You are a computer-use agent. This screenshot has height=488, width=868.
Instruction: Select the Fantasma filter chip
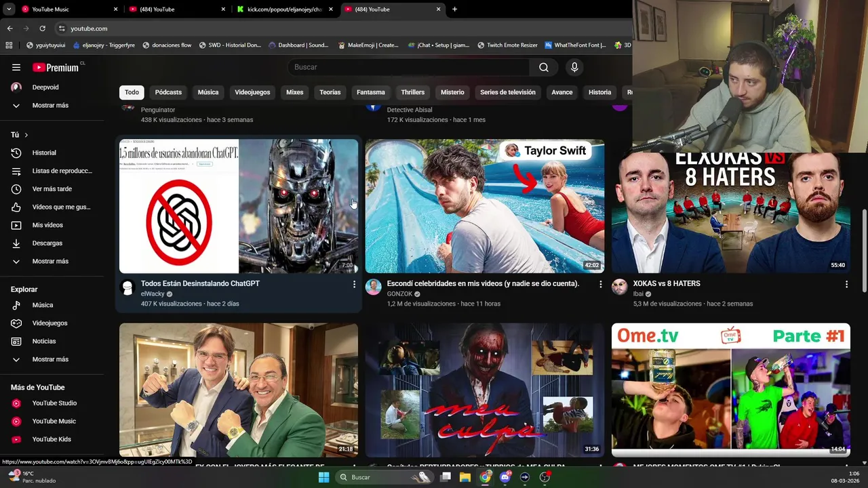[371, 92]
